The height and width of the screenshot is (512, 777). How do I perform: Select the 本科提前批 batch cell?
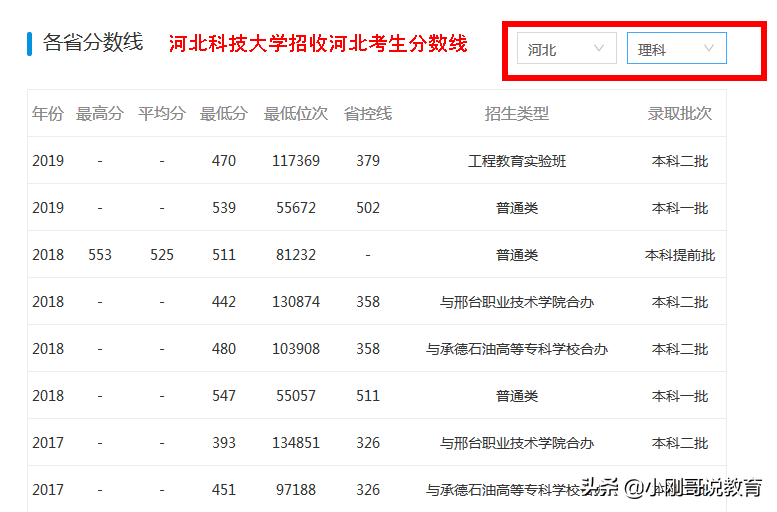679,255
